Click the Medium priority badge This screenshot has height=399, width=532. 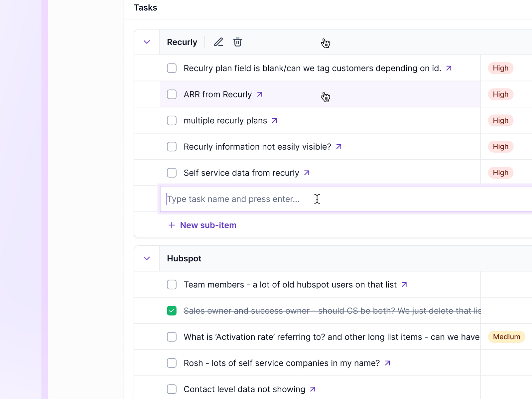coord(506,337)
